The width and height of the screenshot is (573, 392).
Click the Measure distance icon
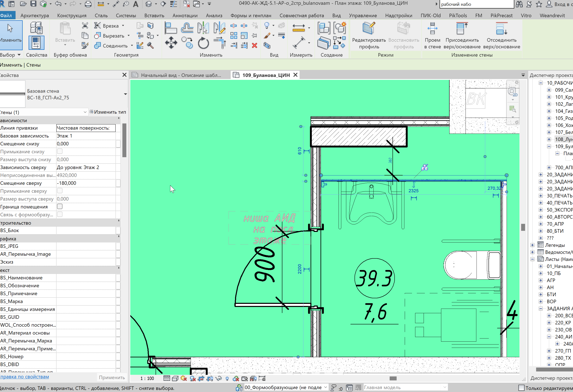point(299,28)
